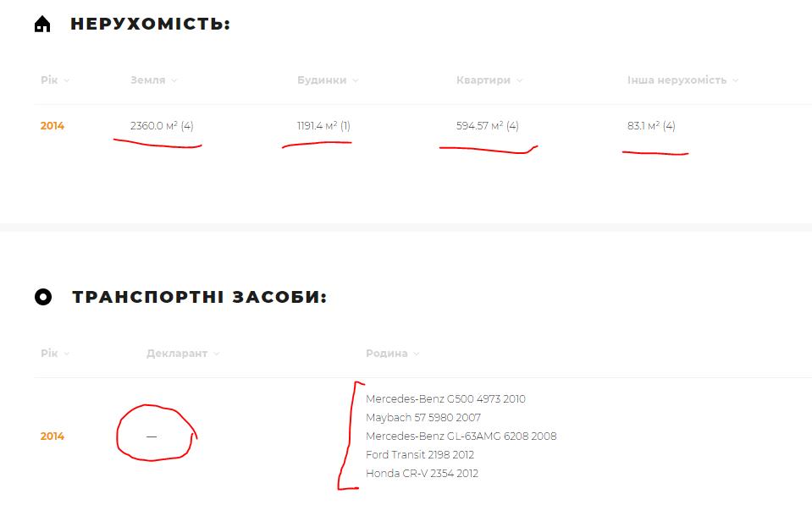Select year 2014 in real estate row

[x=52, y=126]
